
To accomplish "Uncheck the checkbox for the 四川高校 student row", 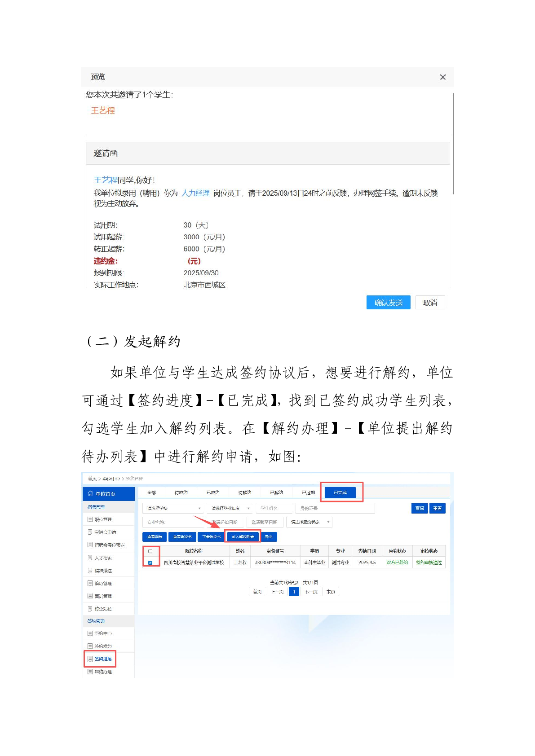I will (150, 563).
